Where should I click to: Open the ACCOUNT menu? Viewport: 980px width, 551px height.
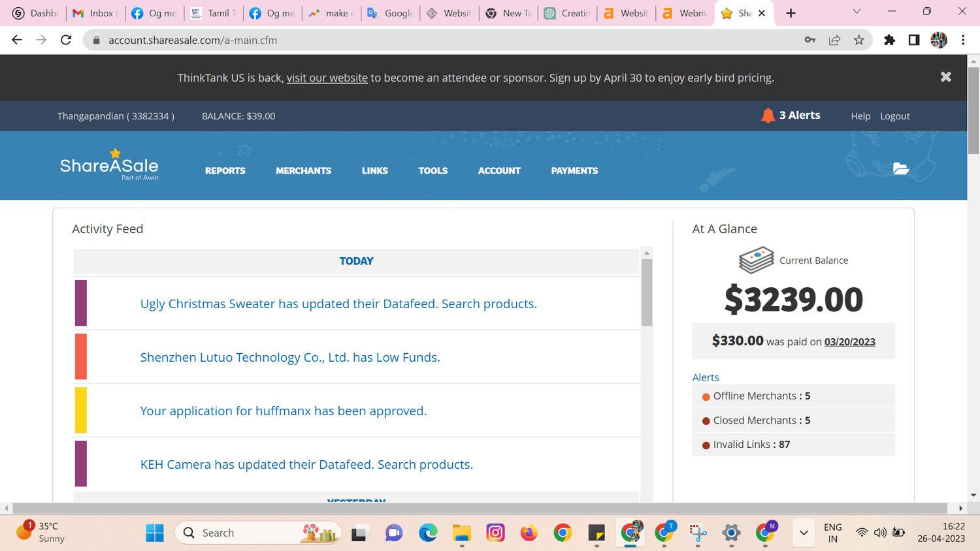click(x=499, y=170)
